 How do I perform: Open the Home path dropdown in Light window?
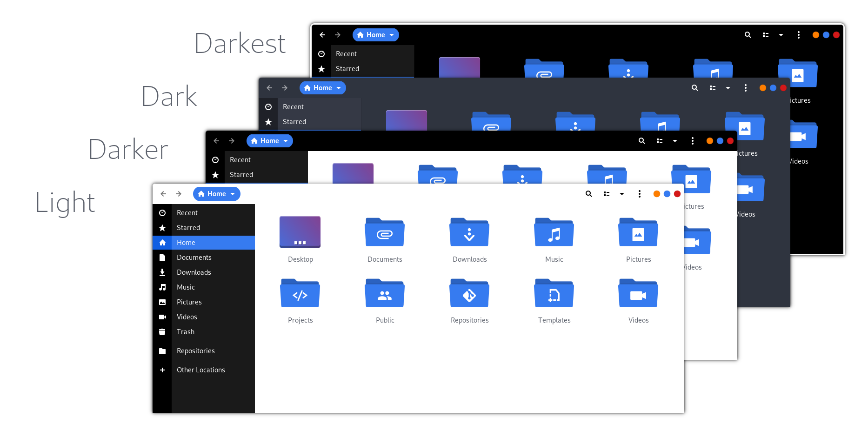[x=217, y=194]
